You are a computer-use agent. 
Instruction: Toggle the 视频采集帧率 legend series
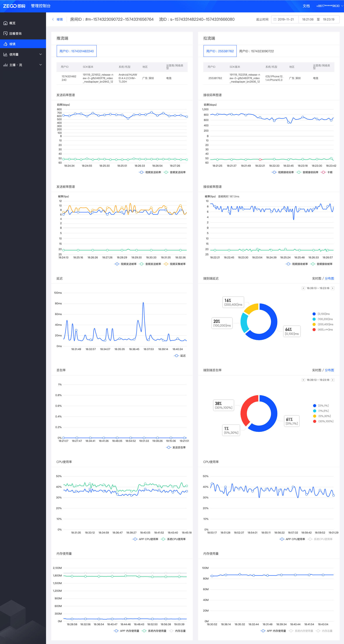click(x=175, y=264)
